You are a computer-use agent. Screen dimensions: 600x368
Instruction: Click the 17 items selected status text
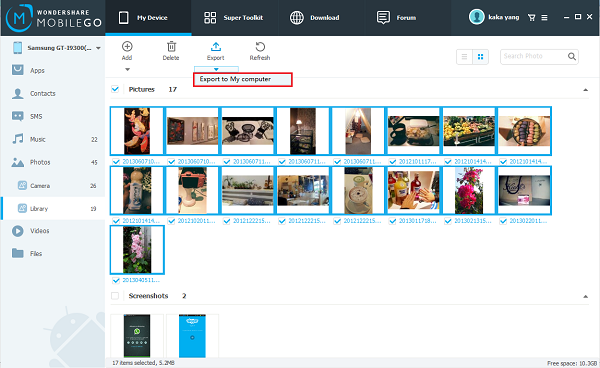[x=143, y=363]
